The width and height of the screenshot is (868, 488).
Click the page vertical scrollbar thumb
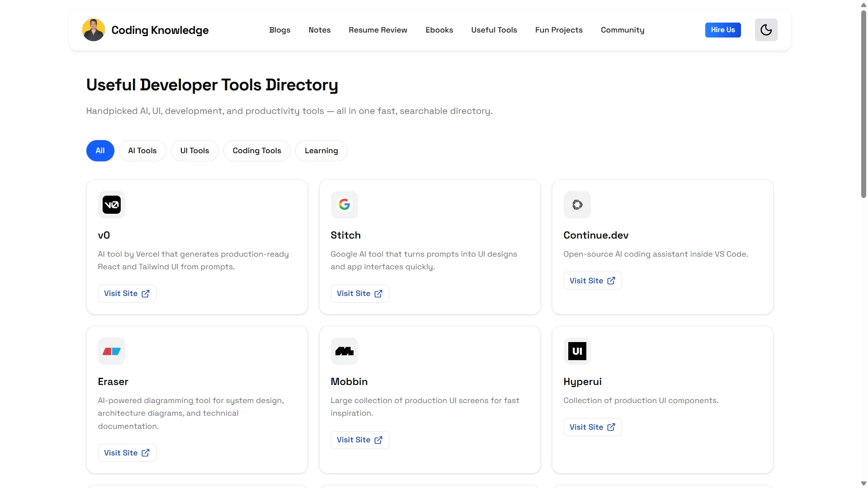(863, 104)
